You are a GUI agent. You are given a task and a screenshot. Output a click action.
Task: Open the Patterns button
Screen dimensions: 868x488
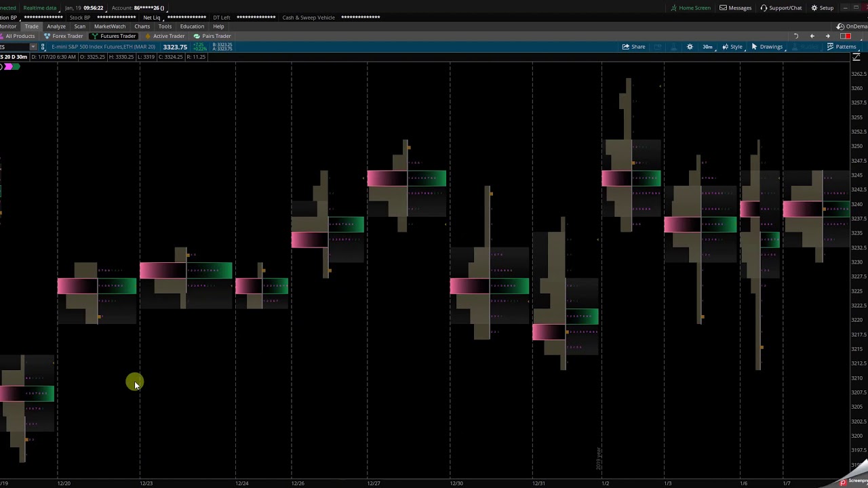click(x=842, y=47)
